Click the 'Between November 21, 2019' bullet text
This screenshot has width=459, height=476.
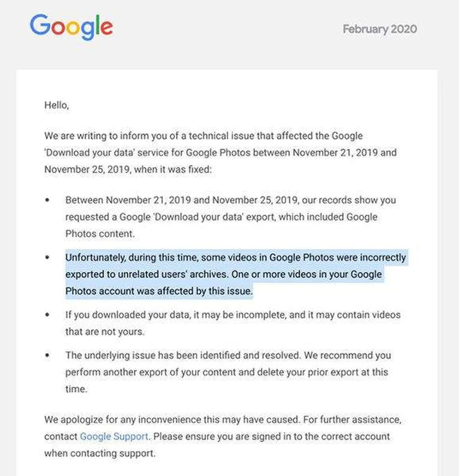point(230,217)
